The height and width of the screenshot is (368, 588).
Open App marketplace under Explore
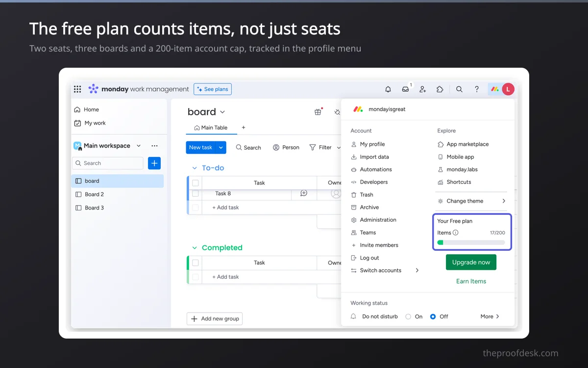point(463,144)
